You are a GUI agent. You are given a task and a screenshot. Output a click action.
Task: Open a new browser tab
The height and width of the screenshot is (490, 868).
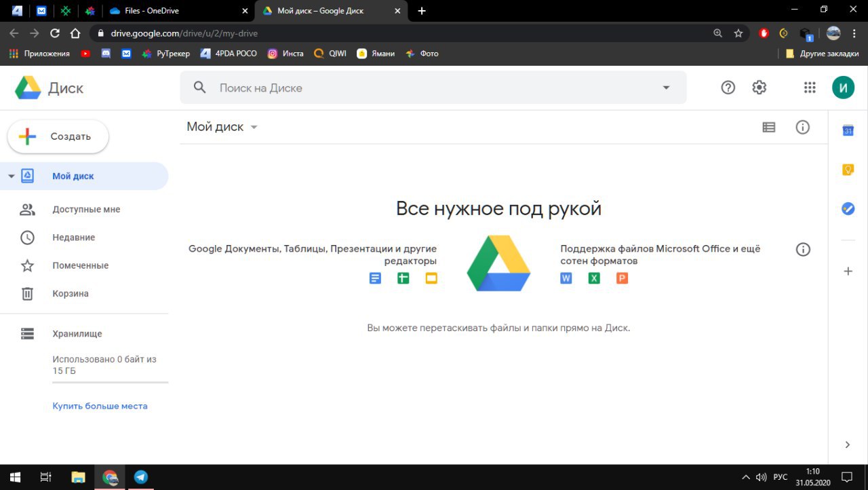click(x=422, y=11)
